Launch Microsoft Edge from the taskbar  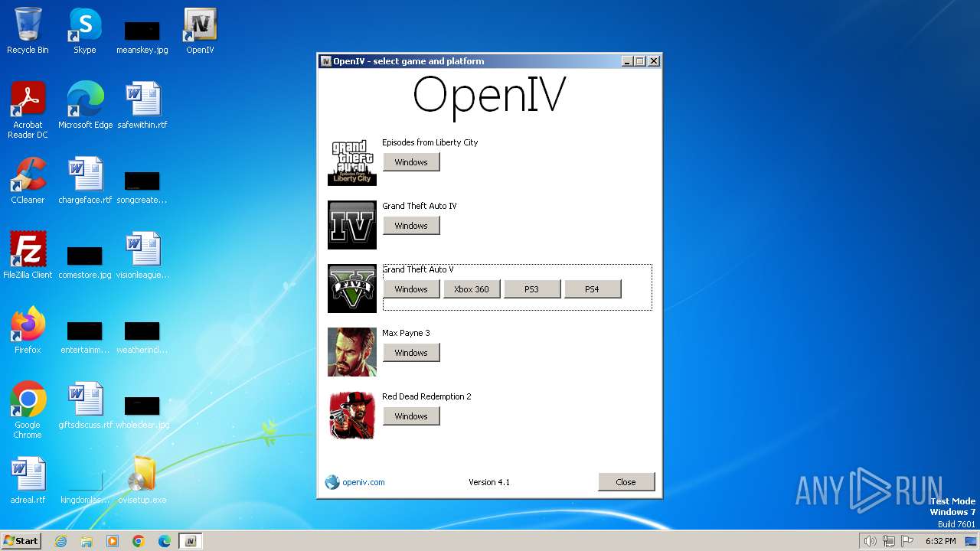click(x=165, y=541)
